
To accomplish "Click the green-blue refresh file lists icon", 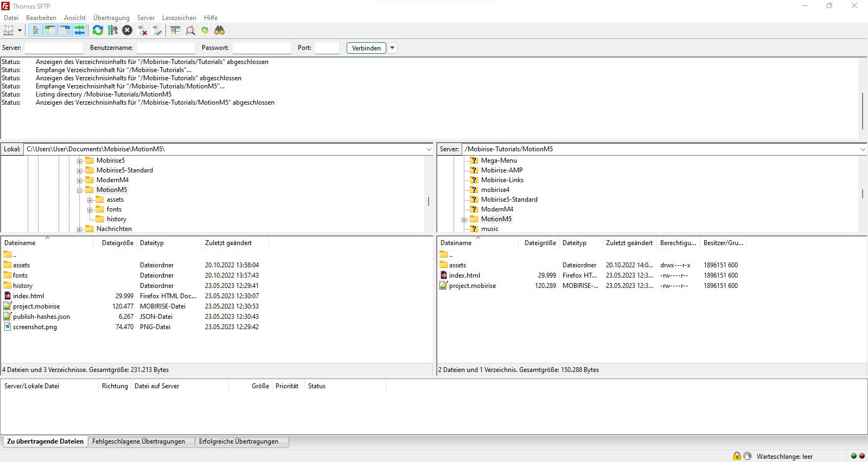I will [98, 30].
